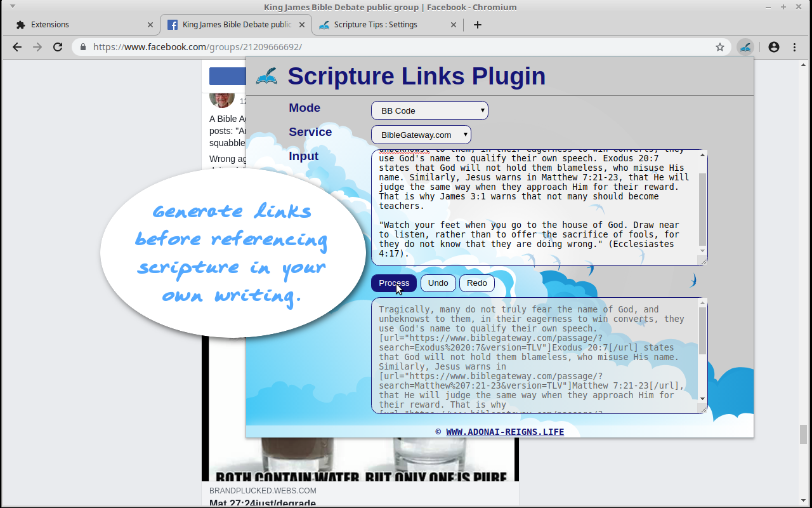This screenshot has width=812, height=508.
Task: Click the output area scroll-down arrow
Action: pos(702,399)
